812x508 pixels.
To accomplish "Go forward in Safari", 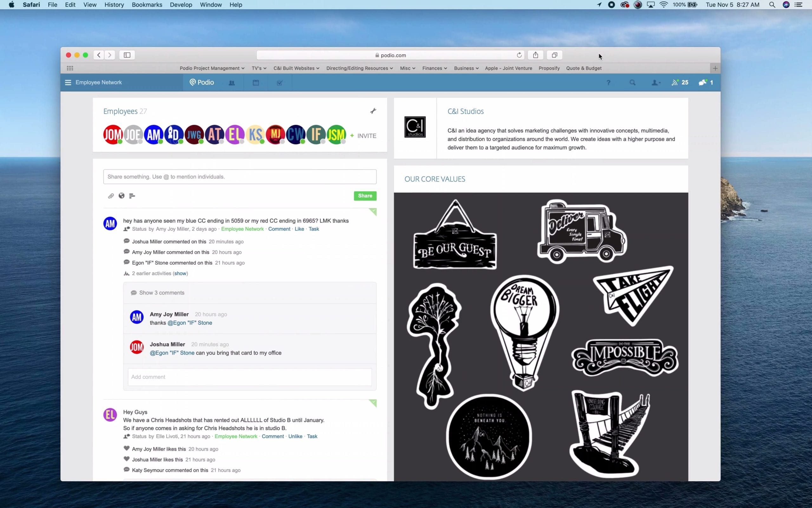I will [x=110, y=55].
